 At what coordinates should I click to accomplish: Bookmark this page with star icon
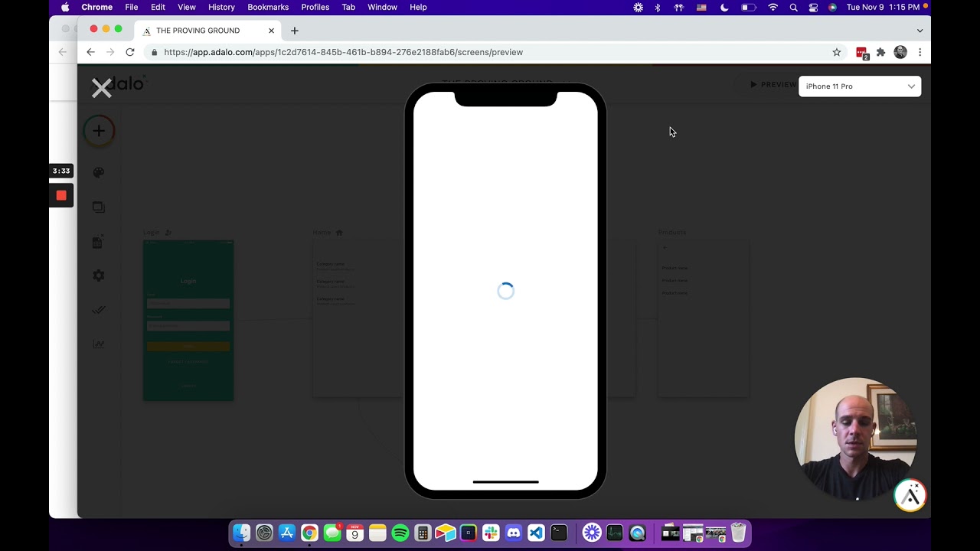(x=837, y=52)
